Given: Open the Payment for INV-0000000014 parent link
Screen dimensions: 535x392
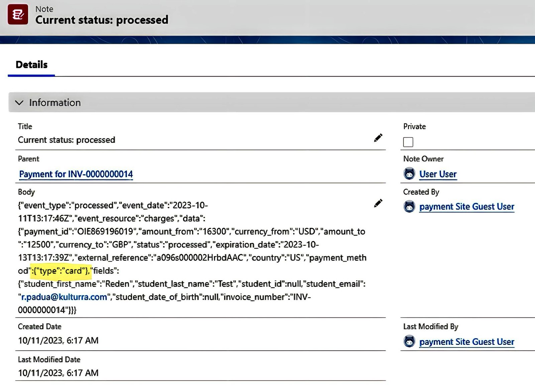Looking at the screenshot, I should pos(76,174).
